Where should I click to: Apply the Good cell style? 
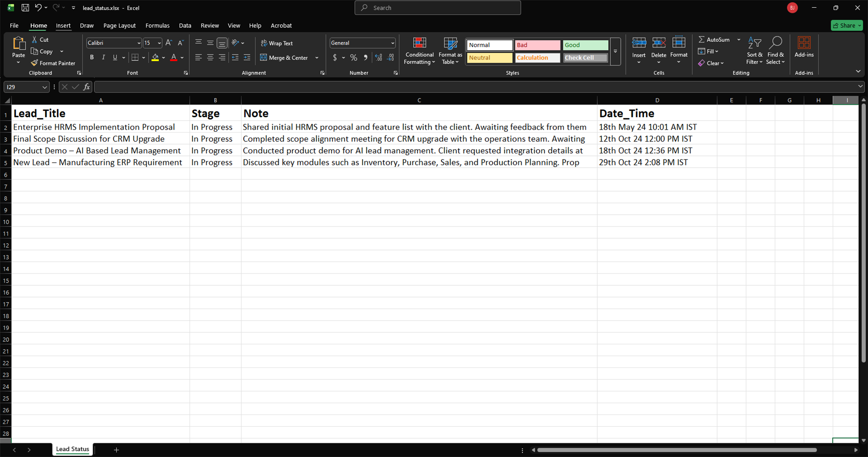coord(585,45)
